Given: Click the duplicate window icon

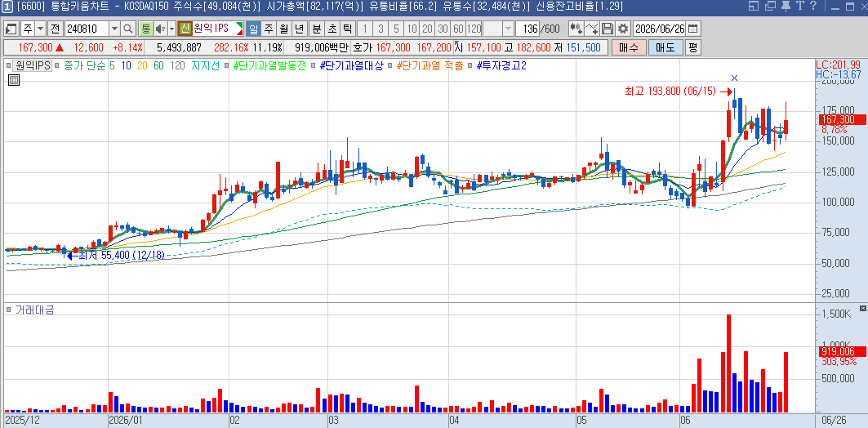Looking at the screenshot, I should click(x=769, y=7).
